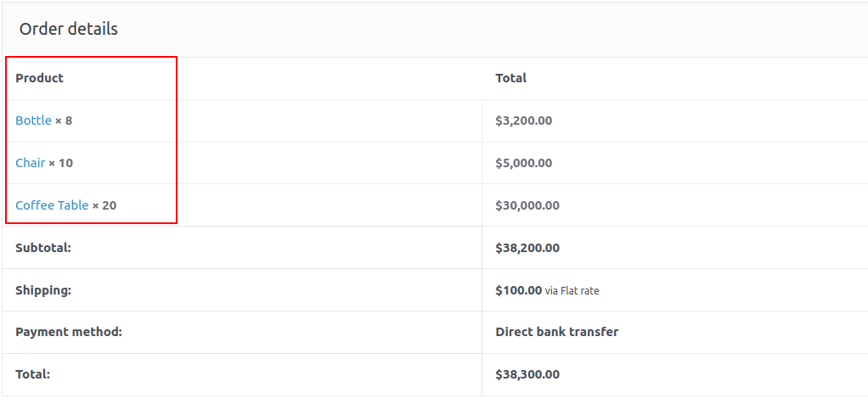Select the $30,000.00 Coffee Table total

pyautogui.click(x=527, y=205)
